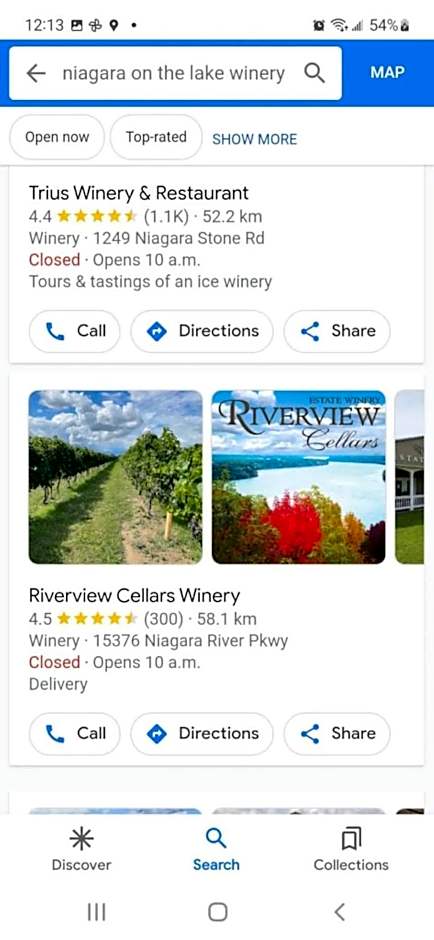Open Riverview Cellars logo lake photo
The width and height of the screenshot is (434, 940).
pyautogui.click(x=299, y=477)
